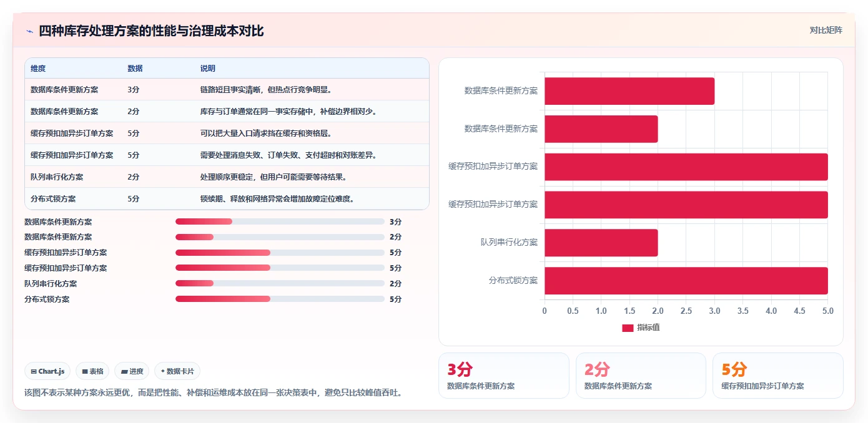Click the text 锁续期、释放和网络异常会增加故障定位难度。
This screenshot has width=868, height=423.
[x=277, y=199]
